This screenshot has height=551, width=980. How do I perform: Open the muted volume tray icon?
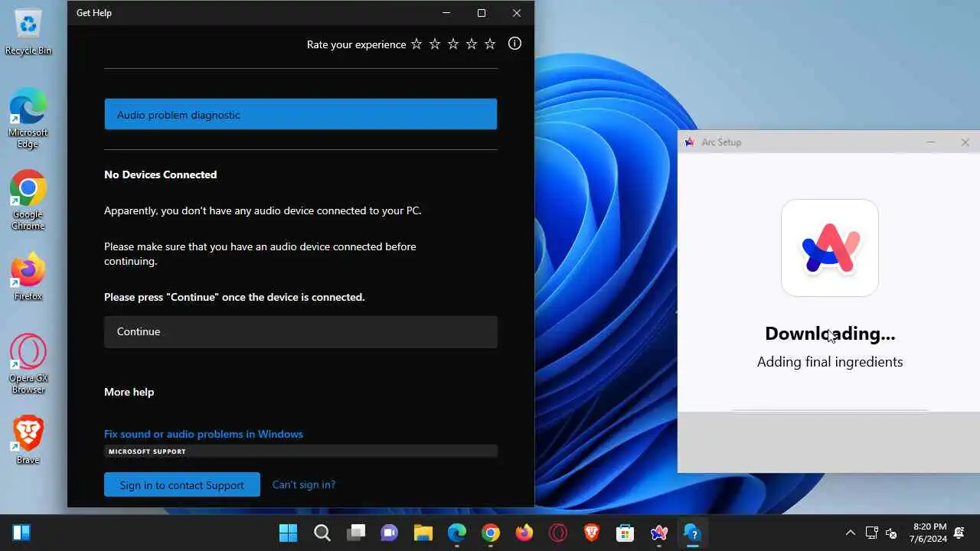tap(891, 533)
